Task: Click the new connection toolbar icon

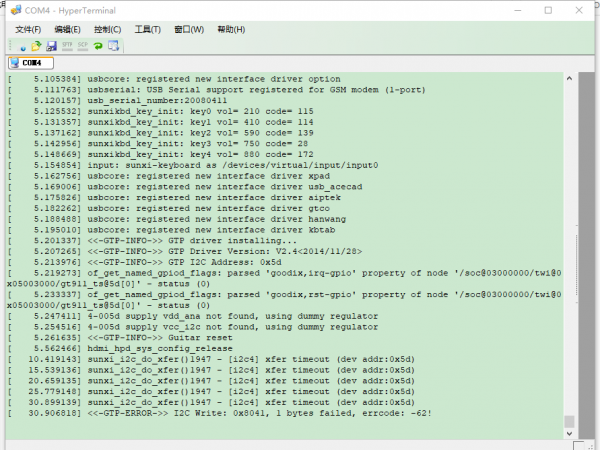Action: point(22,46)
